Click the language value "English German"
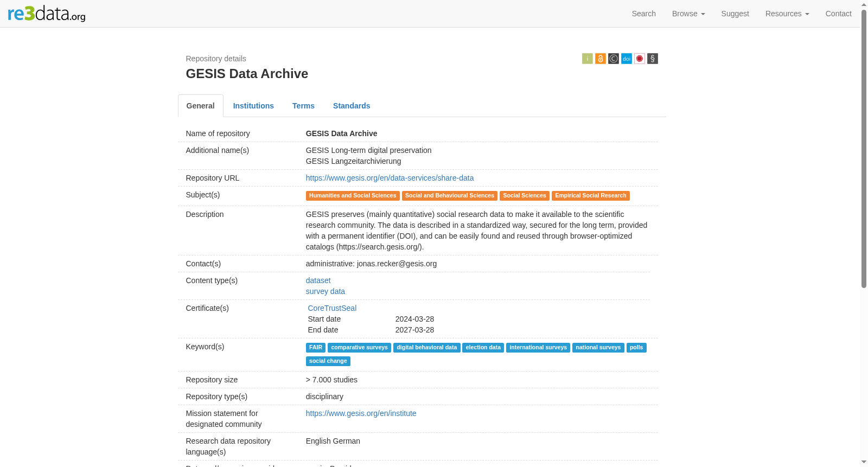Image resolution: width=868 pixels, height=467 pixels. point(333,441)
